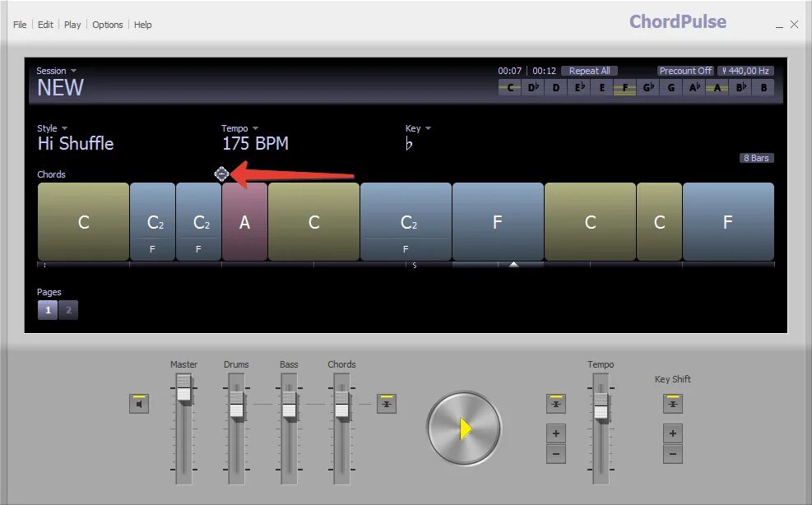
Task: Switch to page 2
Action: pos(68,310)
